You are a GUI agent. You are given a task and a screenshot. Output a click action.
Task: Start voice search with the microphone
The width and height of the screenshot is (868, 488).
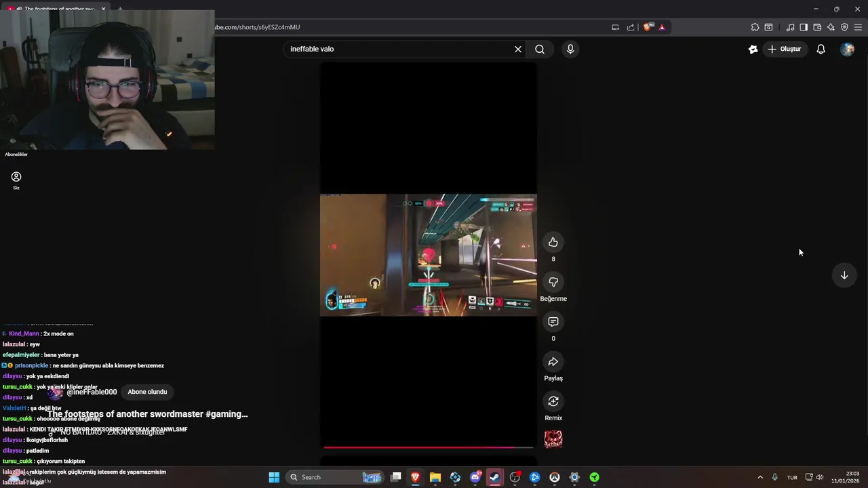(570, 49)
